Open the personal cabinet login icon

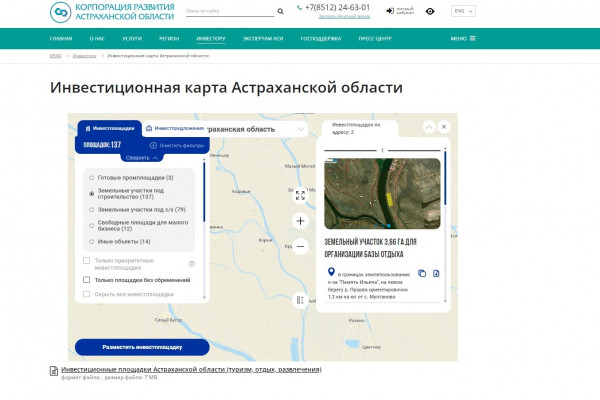390,11
